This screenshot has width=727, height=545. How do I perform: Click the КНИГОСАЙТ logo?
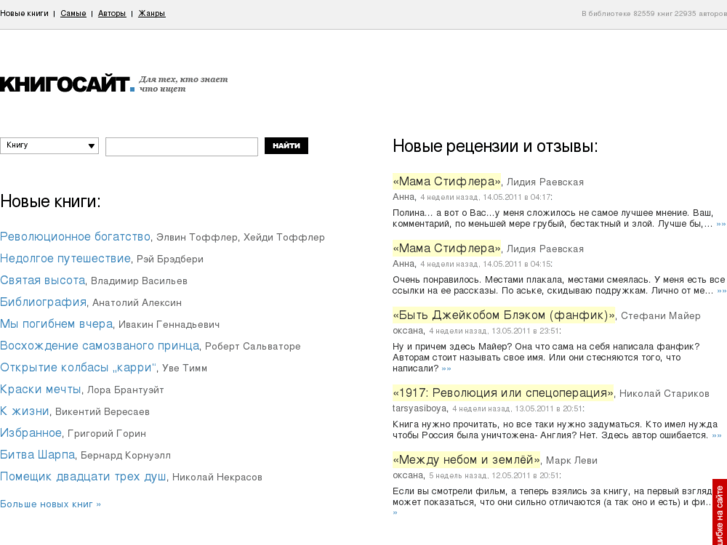68,84
